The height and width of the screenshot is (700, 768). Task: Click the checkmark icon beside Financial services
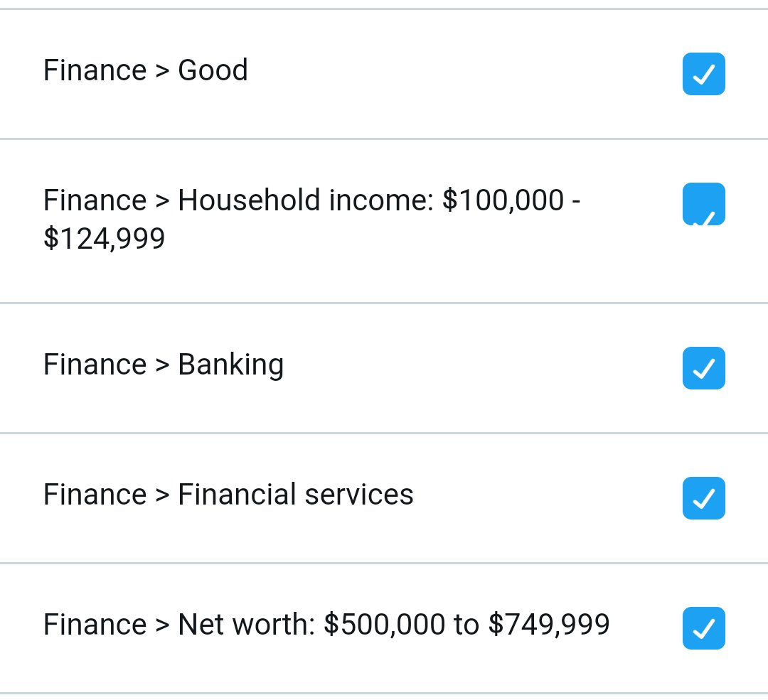[x=704, y=500]
